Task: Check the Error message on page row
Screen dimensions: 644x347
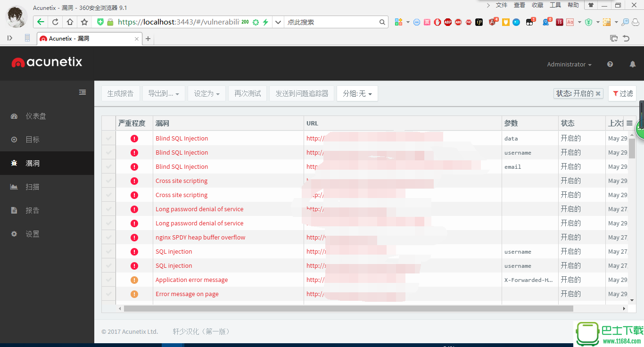Action: click(x=109, y=294)
